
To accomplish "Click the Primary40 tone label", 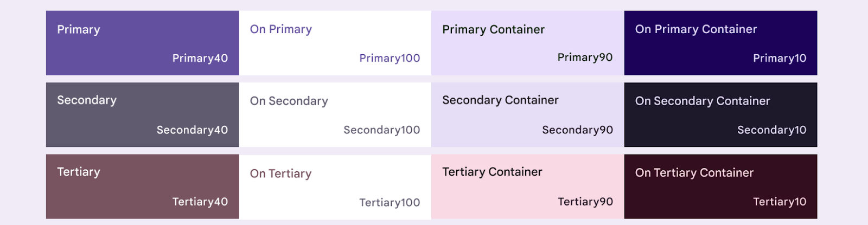I will tap(200, 58).
